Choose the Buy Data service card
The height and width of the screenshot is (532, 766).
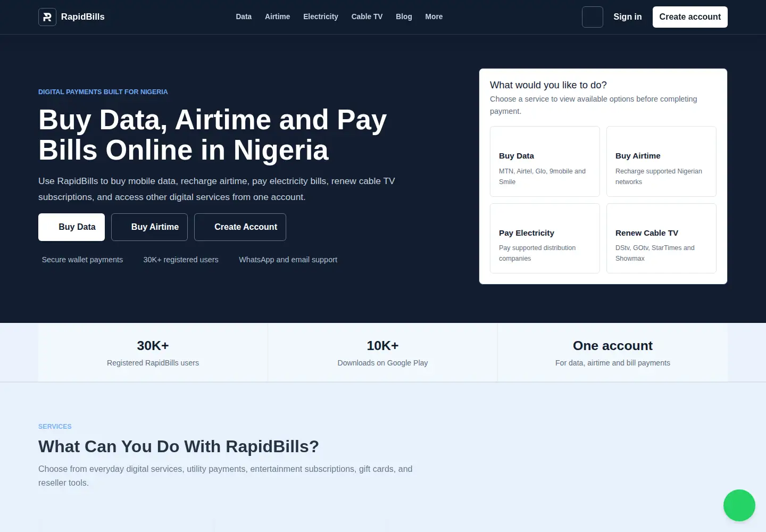tap(545, 161)
